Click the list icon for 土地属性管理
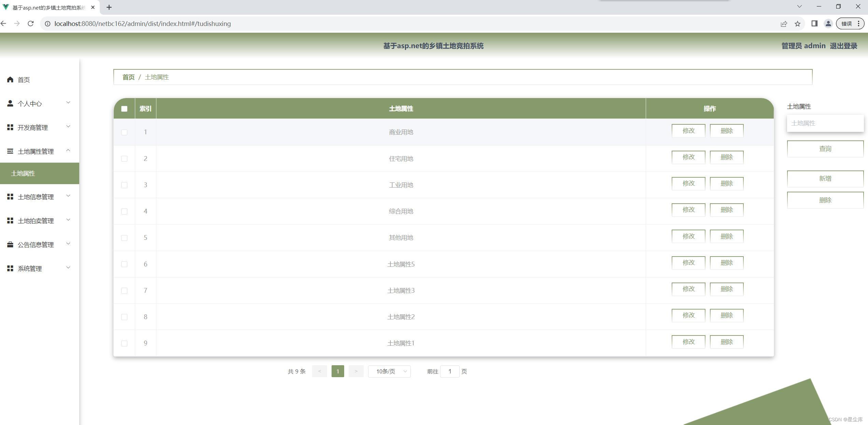868x425 pixels. coord(10,151)
